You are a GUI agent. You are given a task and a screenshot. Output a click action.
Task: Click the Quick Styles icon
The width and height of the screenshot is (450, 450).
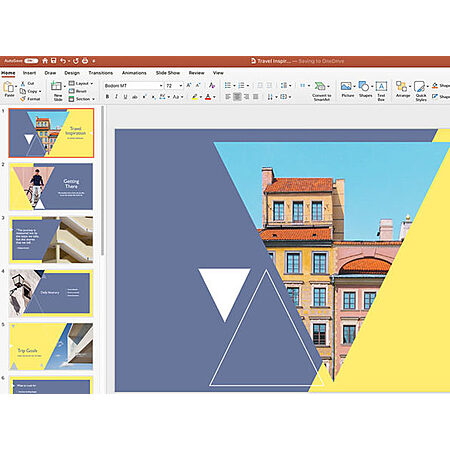pyautogui.click(x=419, y=86)
